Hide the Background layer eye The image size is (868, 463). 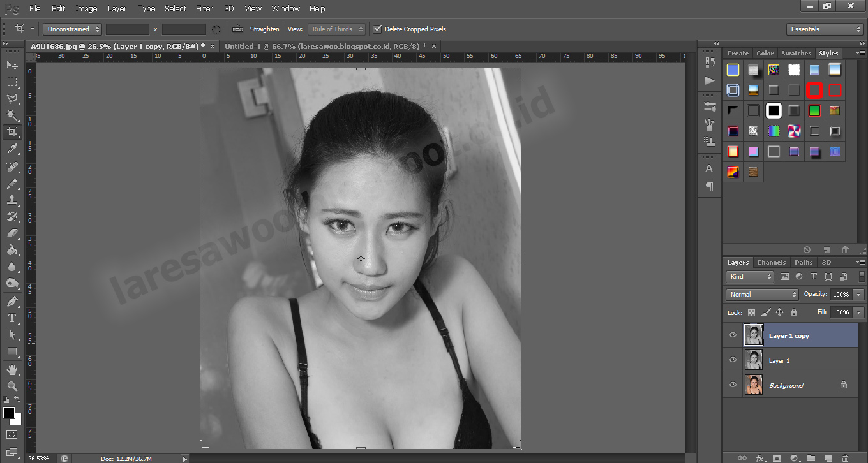[x=733, y=385]
